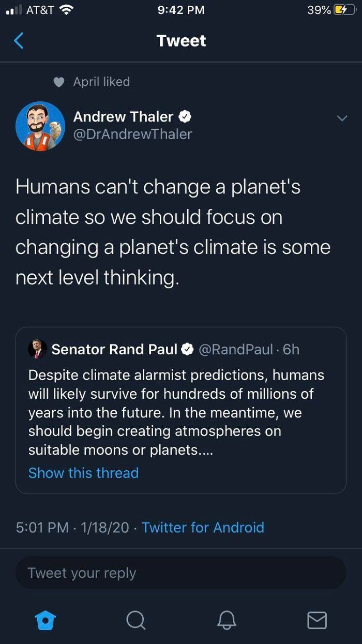Viewport: 362px width, 644px height.
Task: Open Rand Paul's profile picture
Action: (x=37, y=349)
